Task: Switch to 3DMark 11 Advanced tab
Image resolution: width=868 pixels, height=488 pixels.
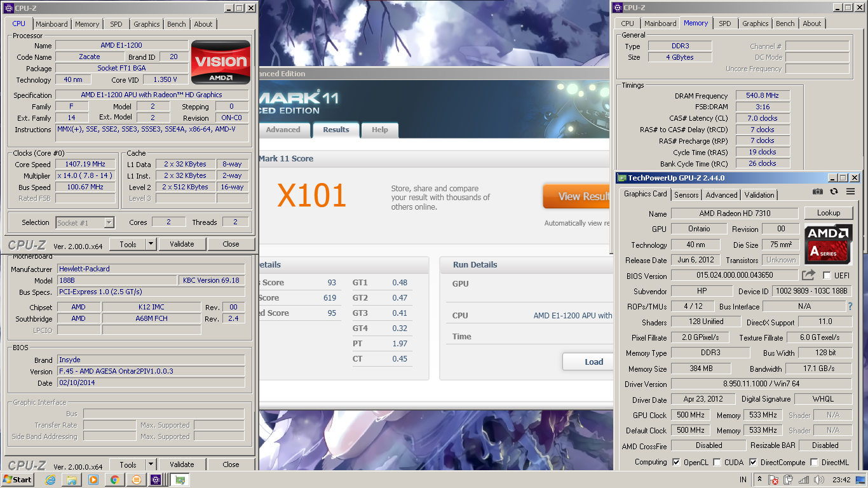Action: (283, 130)
